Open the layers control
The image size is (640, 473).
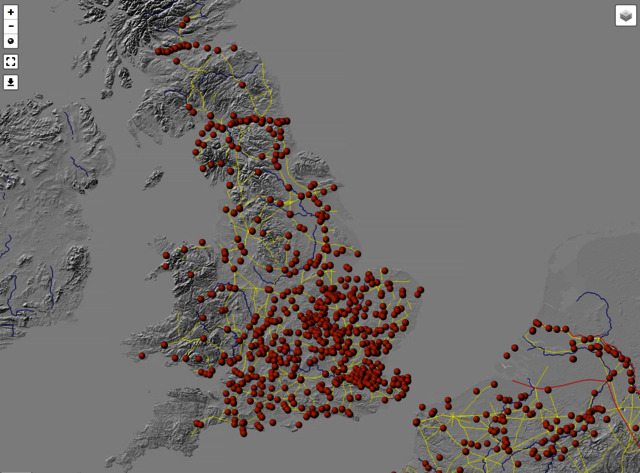point(625,15)
